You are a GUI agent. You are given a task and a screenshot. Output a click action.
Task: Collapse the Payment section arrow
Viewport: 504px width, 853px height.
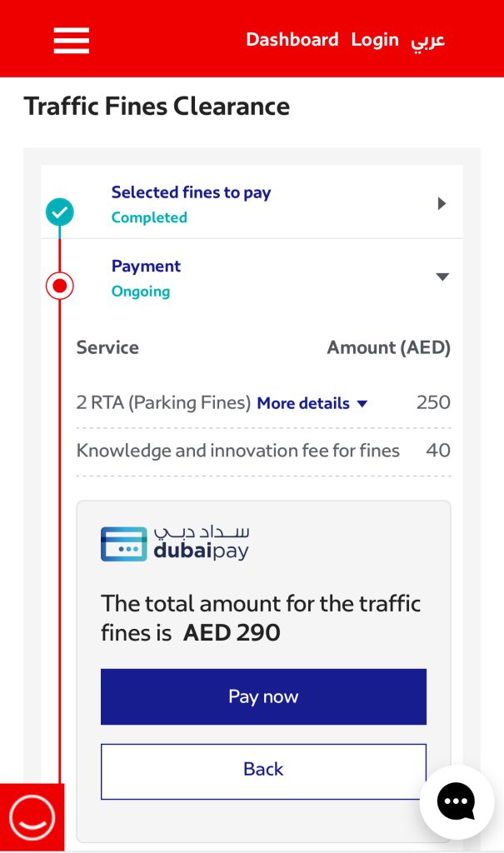(442, 277)
